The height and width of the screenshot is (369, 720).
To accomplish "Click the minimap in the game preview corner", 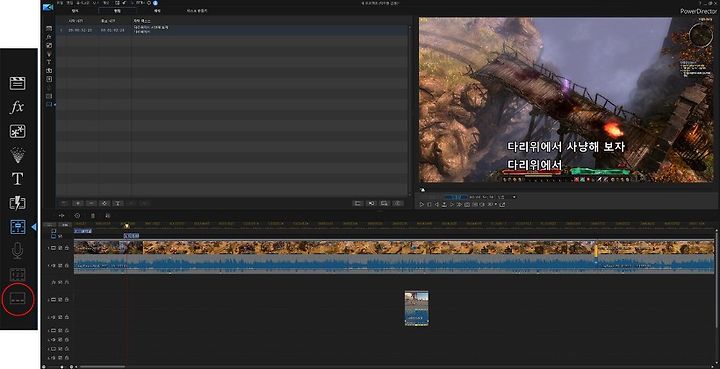I will [x=701, y=35].
